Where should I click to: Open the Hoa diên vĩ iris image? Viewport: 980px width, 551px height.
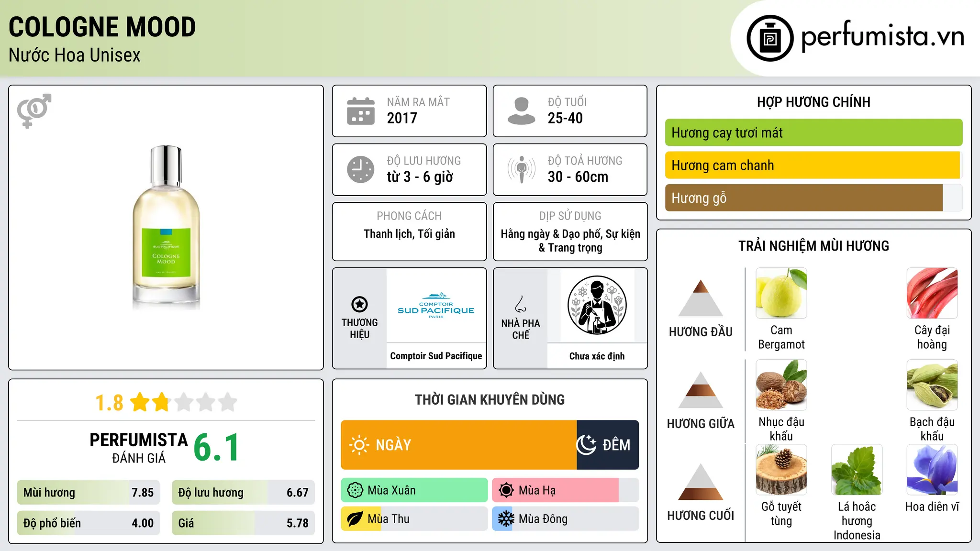click(x=932, y=470)
